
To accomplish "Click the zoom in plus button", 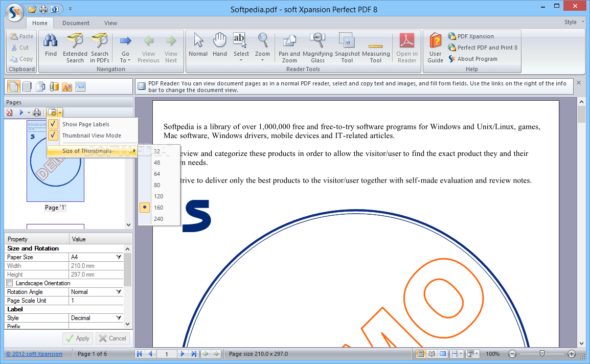I will 572,354.
